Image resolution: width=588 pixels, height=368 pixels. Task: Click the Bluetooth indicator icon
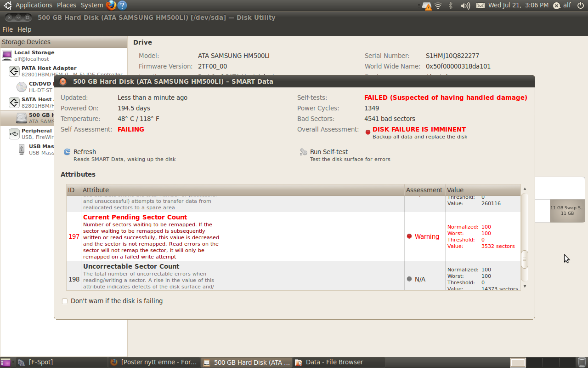[x=451, y=6]
